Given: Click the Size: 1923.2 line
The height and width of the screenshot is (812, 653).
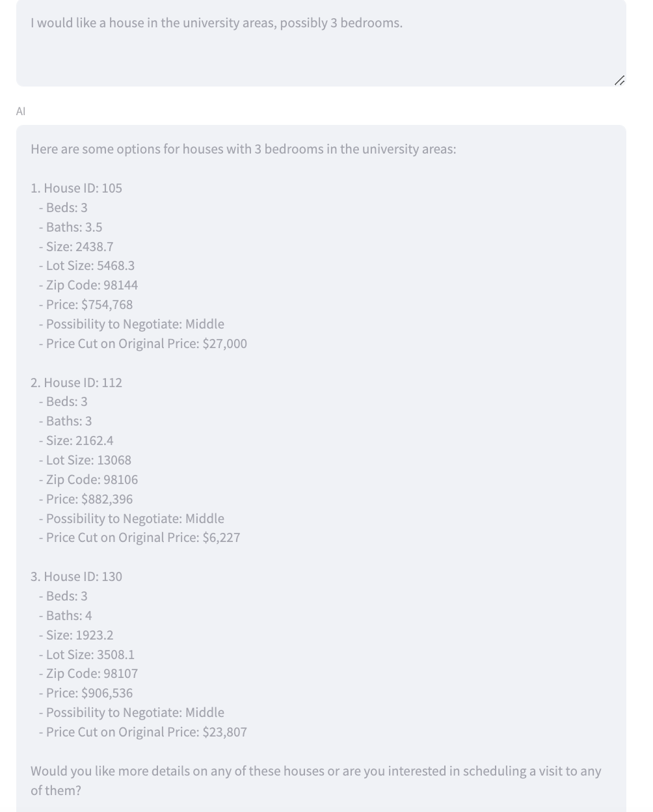Looking at the screenshot, I should click(x=75, y=635).
